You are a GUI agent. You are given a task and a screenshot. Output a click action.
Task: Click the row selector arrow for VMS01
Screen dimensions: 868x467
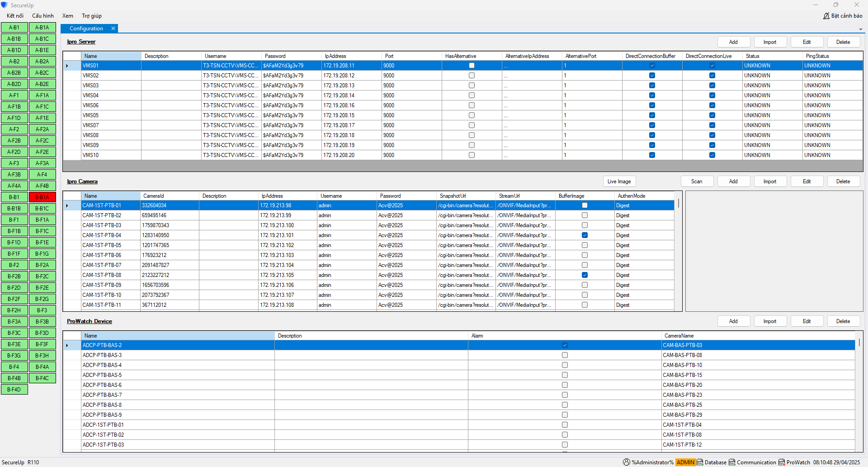(67, 66)
